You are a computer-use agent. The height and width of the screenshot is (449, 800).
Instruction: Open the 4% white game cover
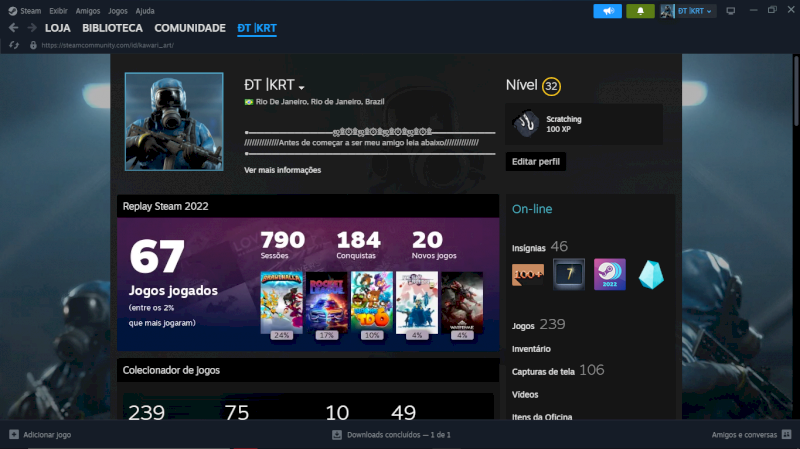[417, 303]
